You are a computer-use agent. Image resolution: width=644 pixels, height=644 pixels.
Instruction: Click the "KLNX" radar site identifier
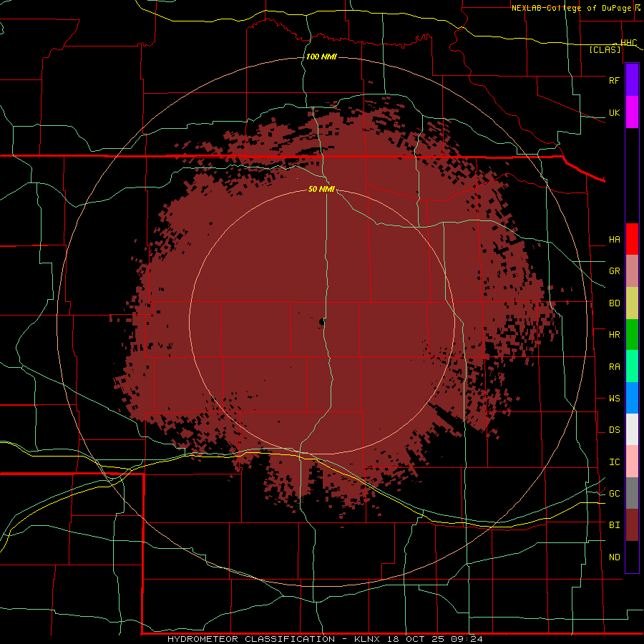[x=367, y=639]
